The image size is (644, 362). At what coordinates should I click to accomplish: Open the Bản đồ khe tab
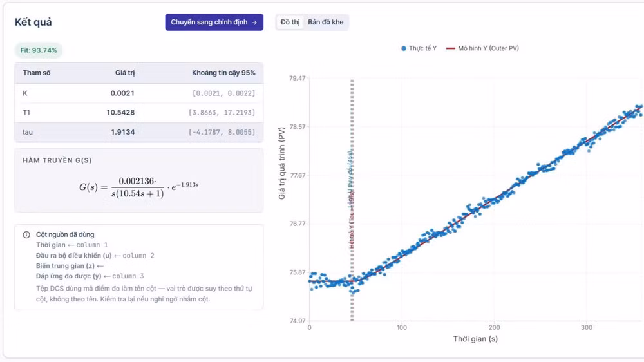326,22
